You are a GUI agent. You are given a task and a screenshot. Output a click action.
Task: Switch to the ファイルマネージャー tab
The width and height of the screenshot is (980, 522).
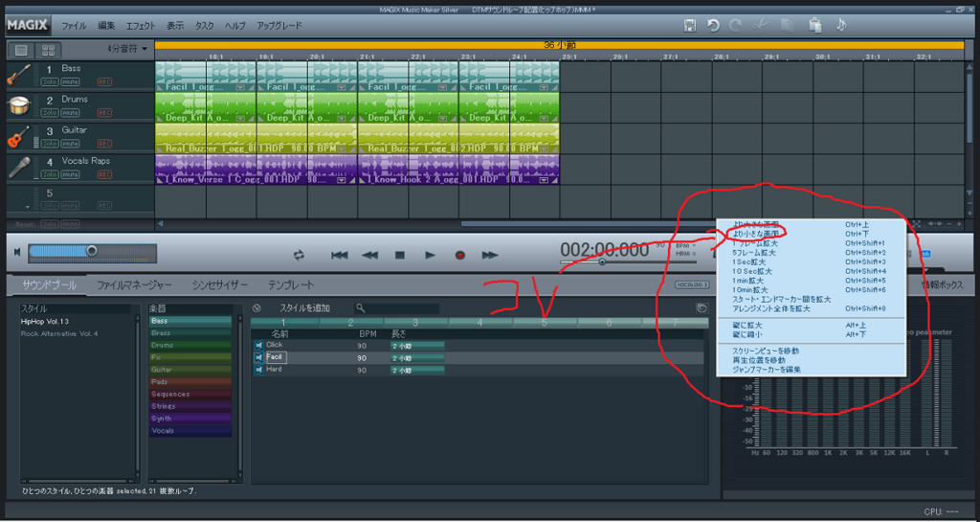[134, 285]
